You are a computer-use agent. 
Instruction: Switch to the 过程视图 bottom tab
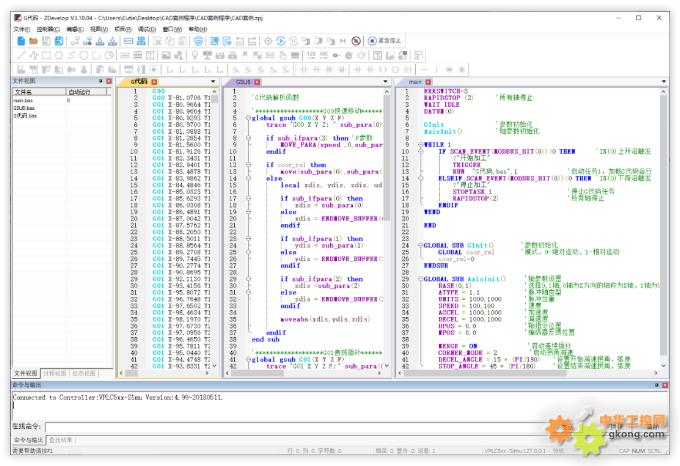point(55,373)
